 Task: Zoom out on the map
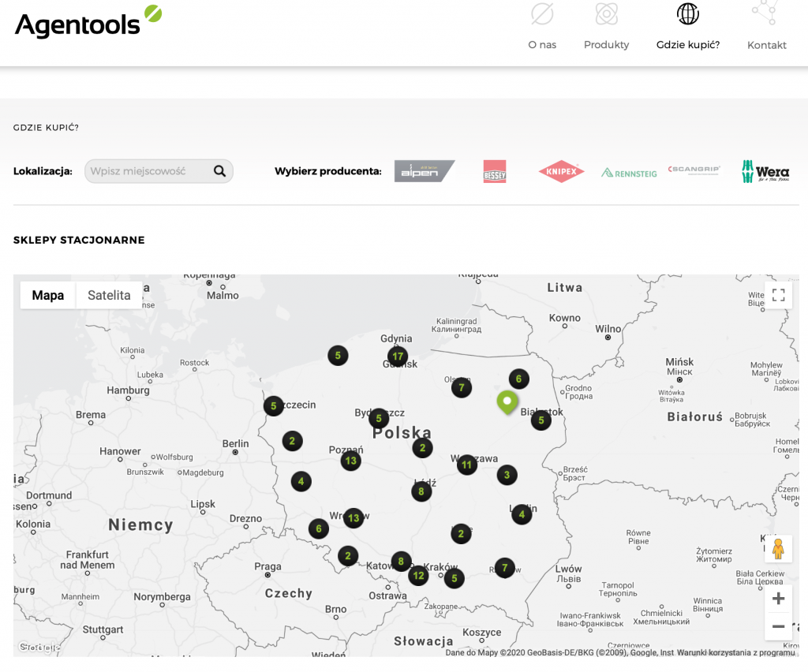[x=778, y=626]
